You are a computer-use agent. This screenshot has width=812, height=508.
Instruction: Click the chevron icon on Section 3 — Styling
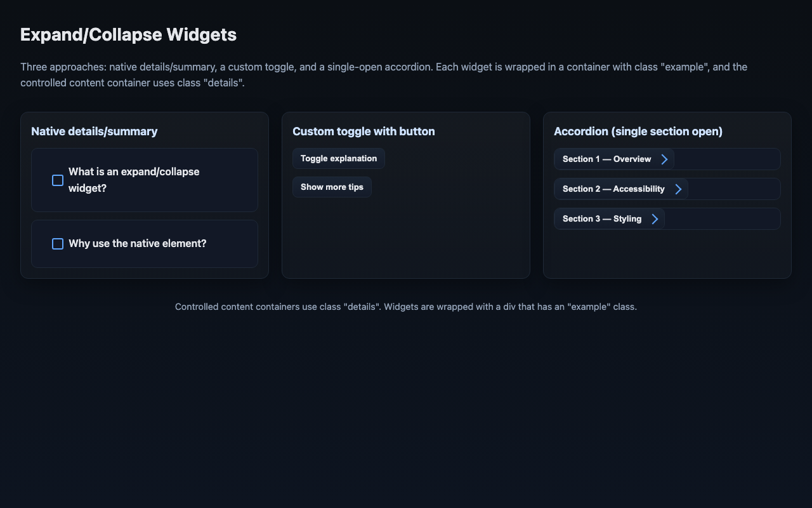(x=654, y=218)
